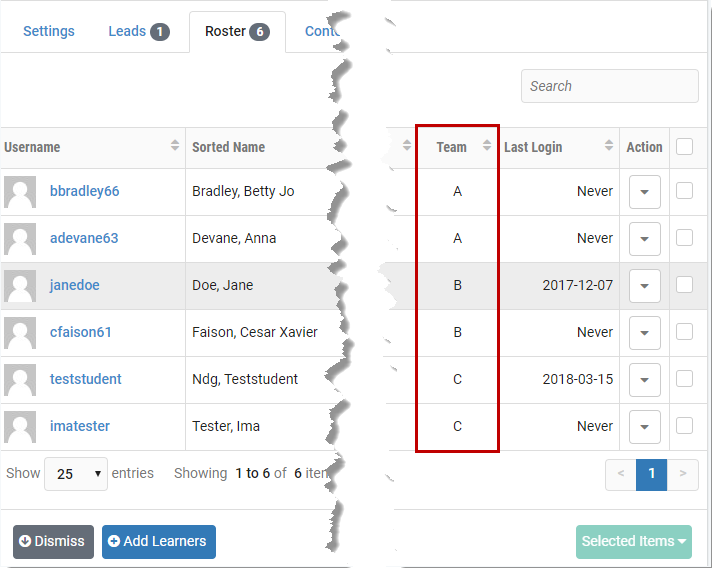Select checkbox for Doe, Jane row

[x=684, y=285]
